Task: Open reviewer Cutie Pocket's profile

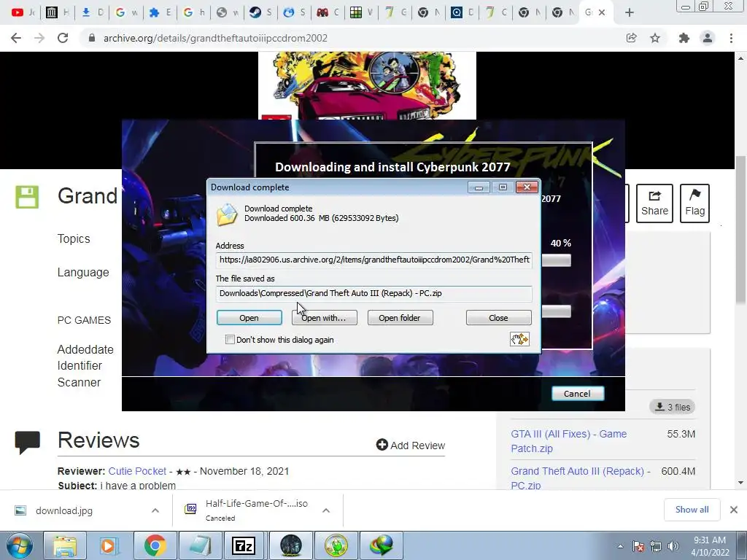Action: tap(137, 471)
